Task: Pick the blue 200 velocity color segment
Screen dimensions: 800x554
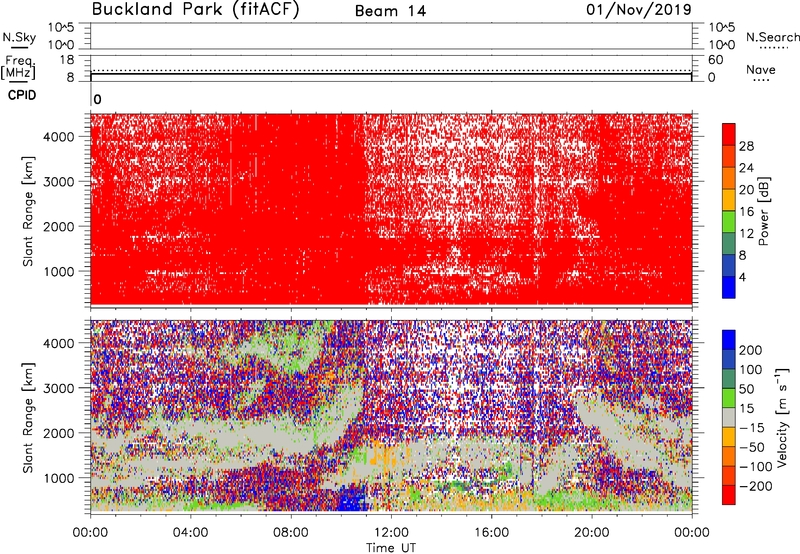Action: [x=729, y=340]
